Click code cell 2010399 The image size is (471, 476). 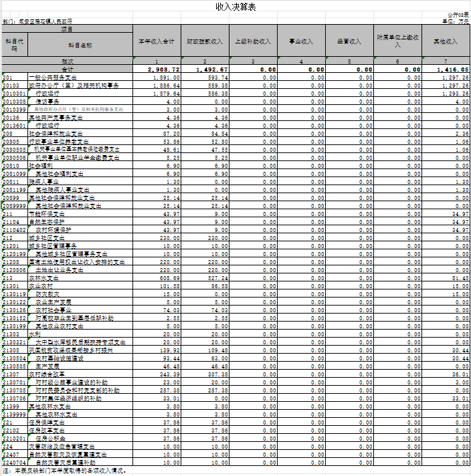[x=15, y=110]
